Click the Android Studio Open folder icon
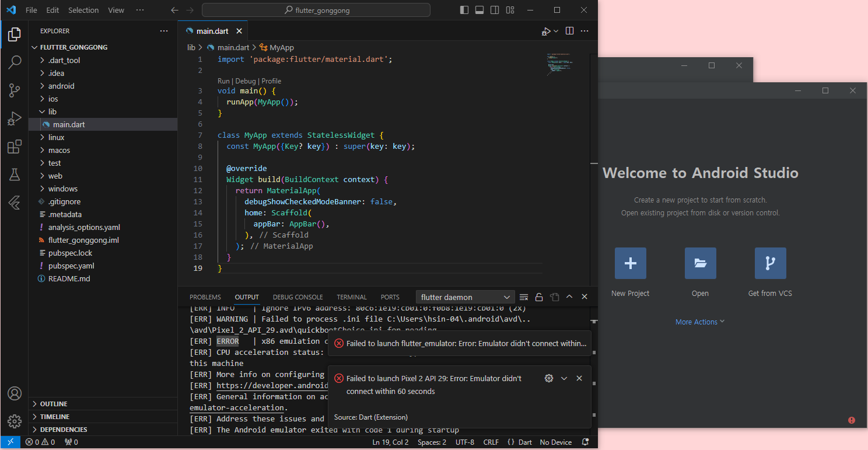Viewport: 868px width, 450px height. pyautogui.click(x=701, y=263)
